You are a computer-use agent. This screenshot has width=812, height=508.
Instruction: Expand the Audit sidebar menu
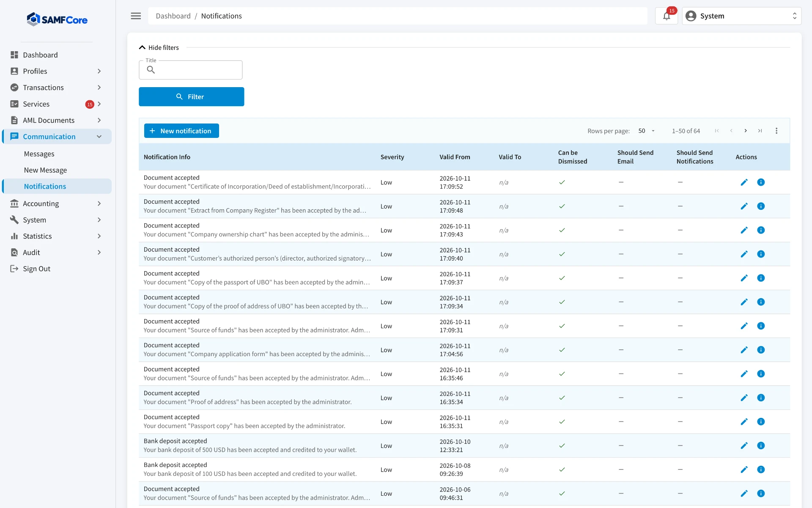point(57,253)
